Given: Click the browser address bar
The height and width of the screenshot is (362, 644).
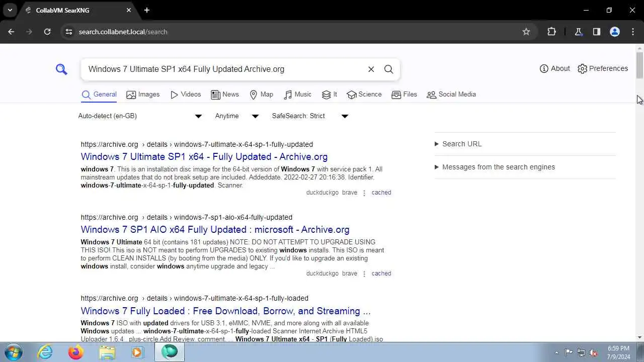Looking at the screenshot, I should (297, 32).
